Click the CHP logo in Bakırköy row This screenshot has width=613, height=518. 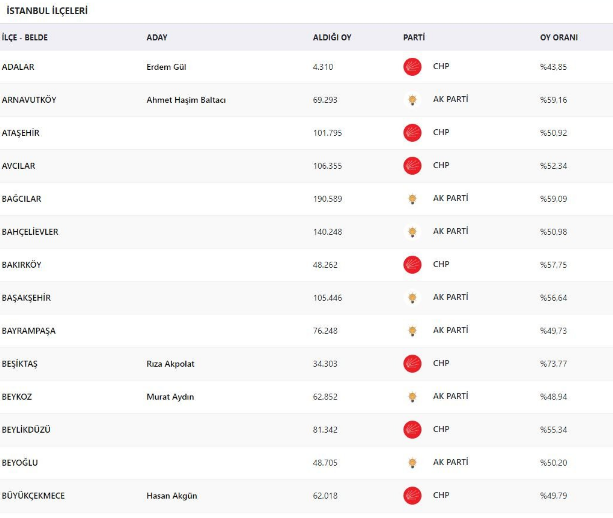coord(412,265)
